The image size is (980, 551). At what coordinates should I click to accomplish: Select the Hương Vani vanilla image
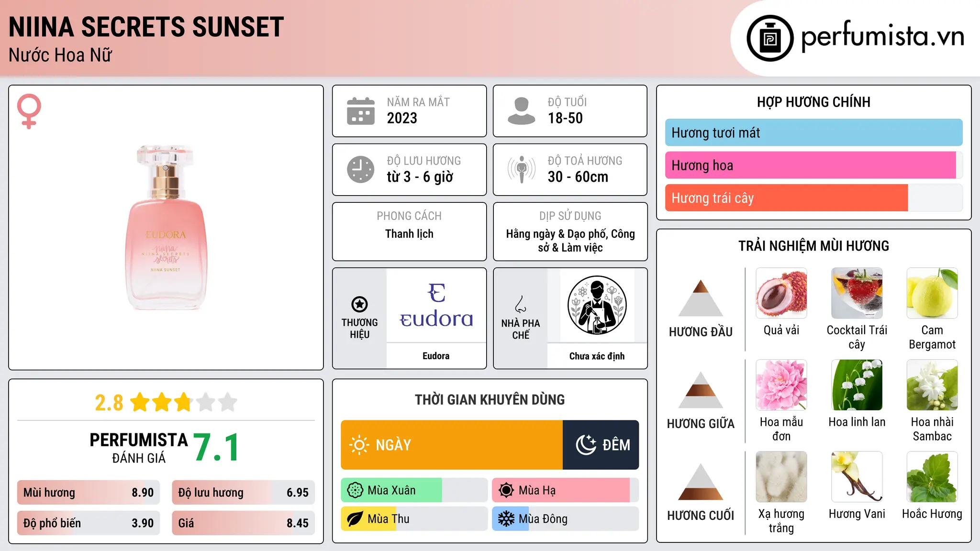pyautogui.click(x=857, y=477)
